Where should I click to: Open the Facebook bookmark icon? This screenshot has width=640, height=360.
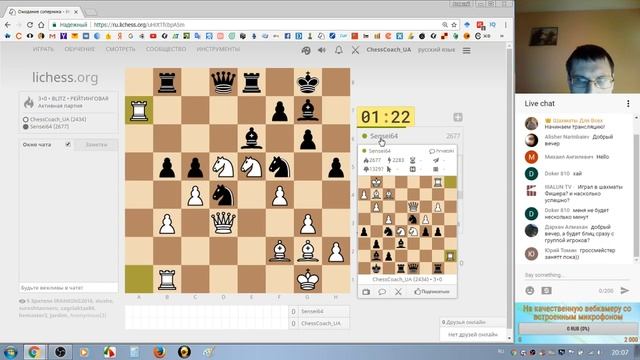point(287,36)
